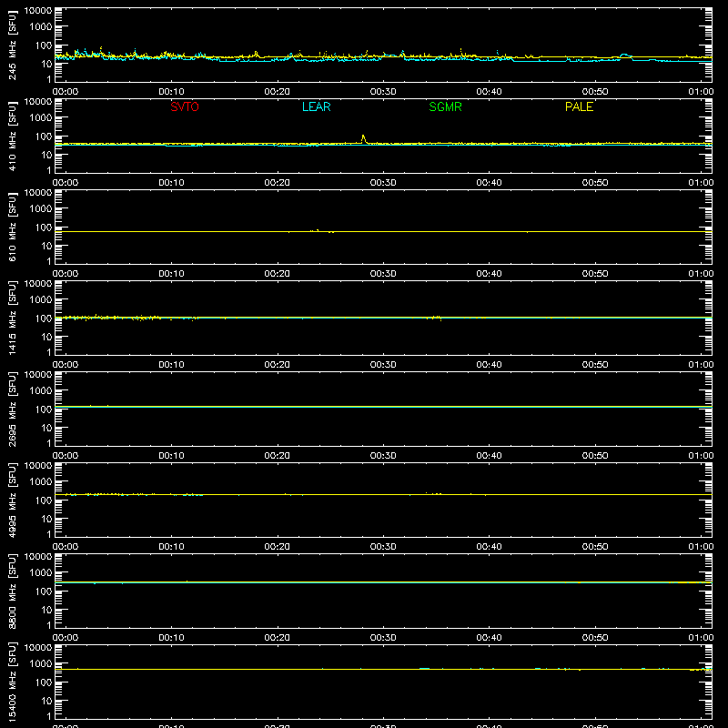Image resolution: width=728 pixels, height=728 pixels.
Task: Click the 00:40 tick label under 4995 MHz plot
Action: click(x=489, y=547)
